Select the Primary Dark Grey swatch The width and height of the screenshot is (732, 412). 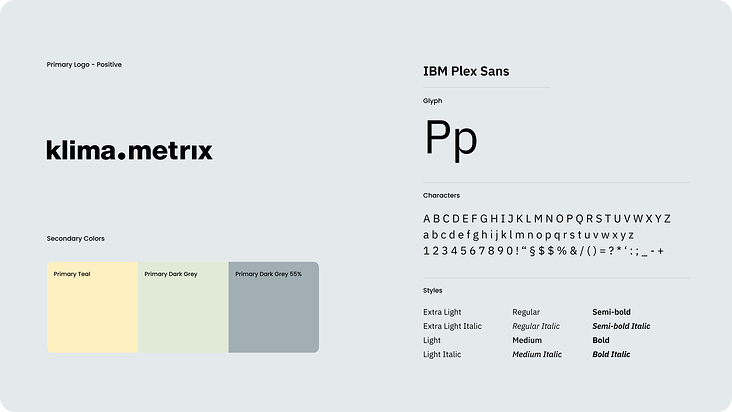[183, 307]
